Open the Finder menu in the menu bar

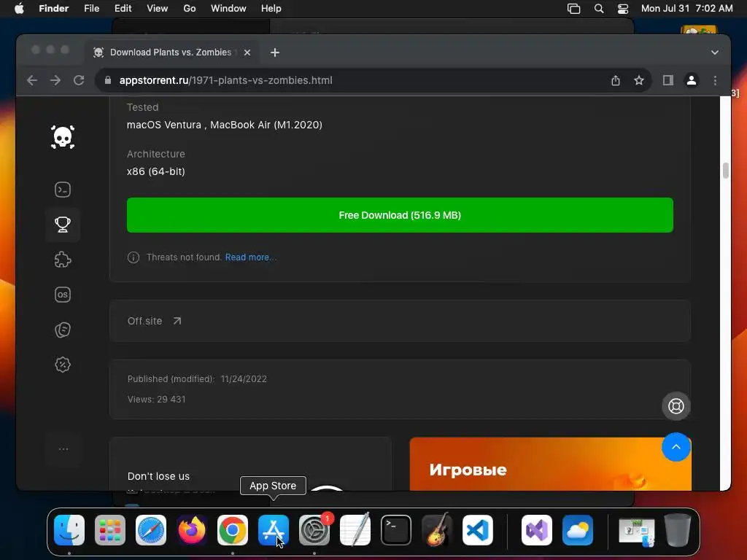pyautogui.click(x=53, y=9)
